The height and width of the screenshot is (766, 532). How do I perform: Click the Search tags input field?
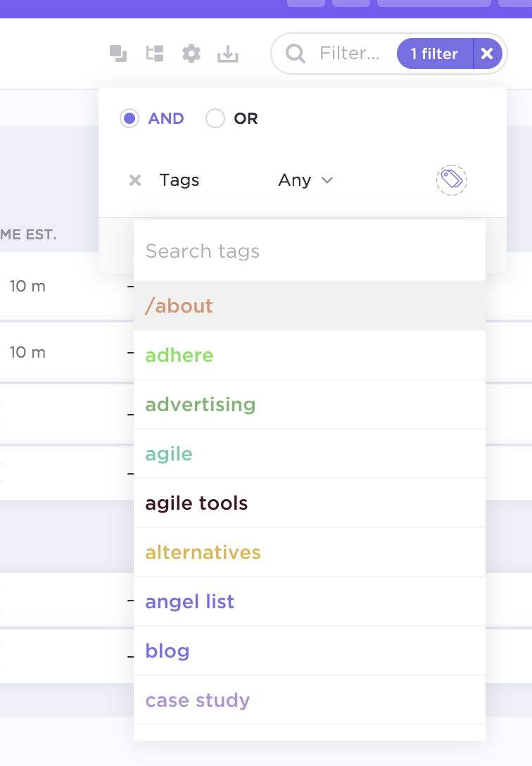310,251
